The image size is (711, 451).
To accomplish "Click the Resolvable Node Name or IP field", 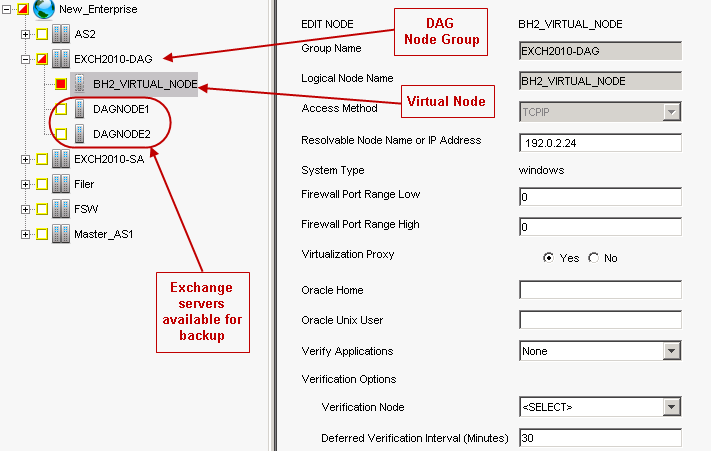I will pyautogui.click(x=600, y=142).
